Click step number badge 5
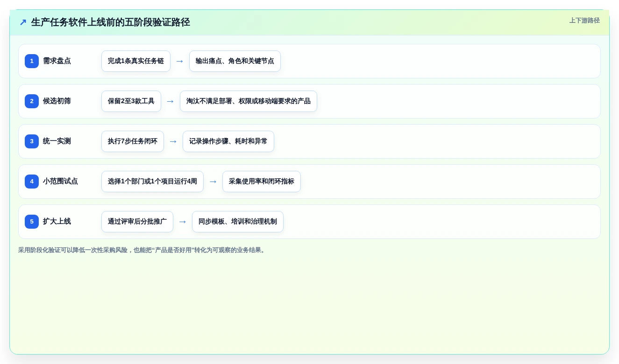The image size is (619, 364). pos(32,222)
